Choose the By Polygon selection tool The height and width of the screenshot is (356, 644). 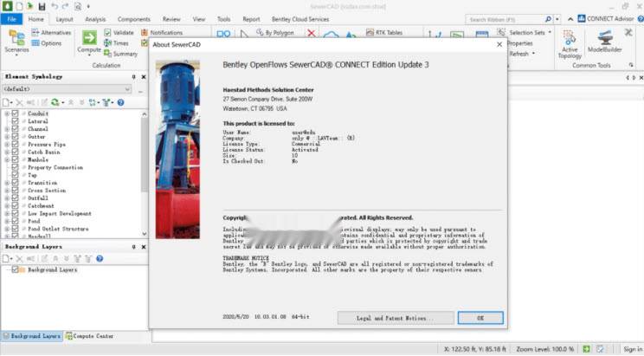tap(274, 32)
